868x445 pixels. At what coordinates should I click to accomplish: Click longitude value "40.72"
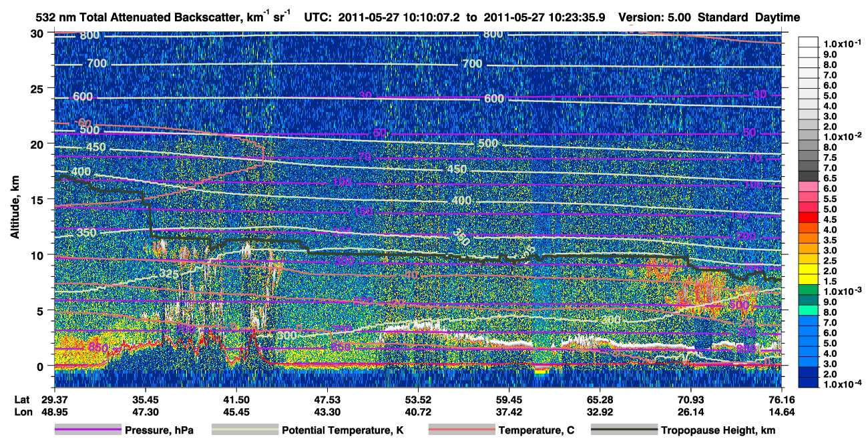pyautogui.click(x=417, y=412)
